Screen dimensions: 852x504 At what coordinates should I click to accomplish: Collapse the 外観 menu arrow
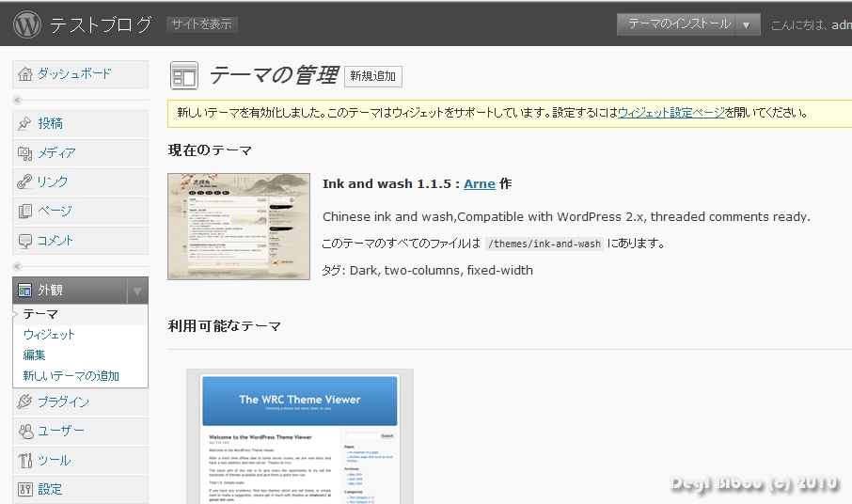(x=137, y=291)
